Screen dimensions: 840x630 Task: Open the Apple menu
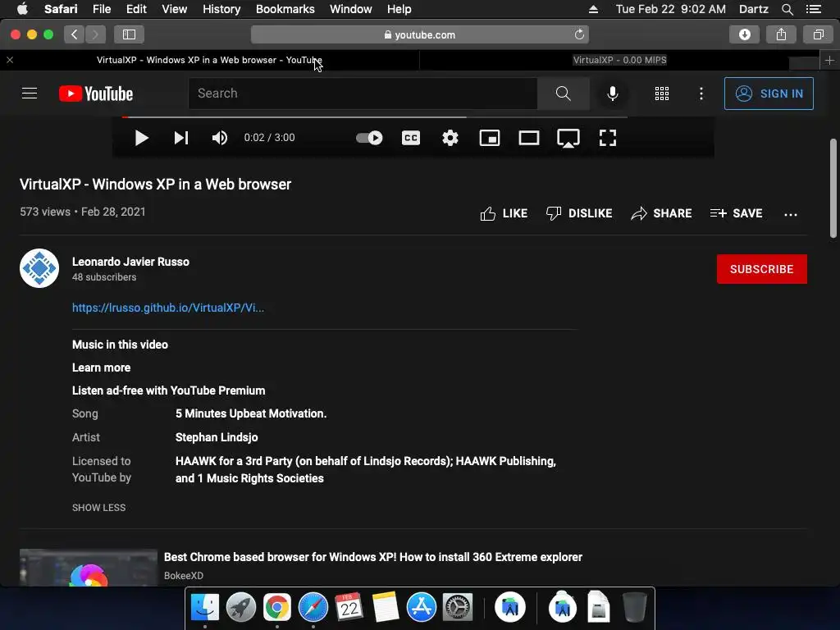click(x=22, y=9)
